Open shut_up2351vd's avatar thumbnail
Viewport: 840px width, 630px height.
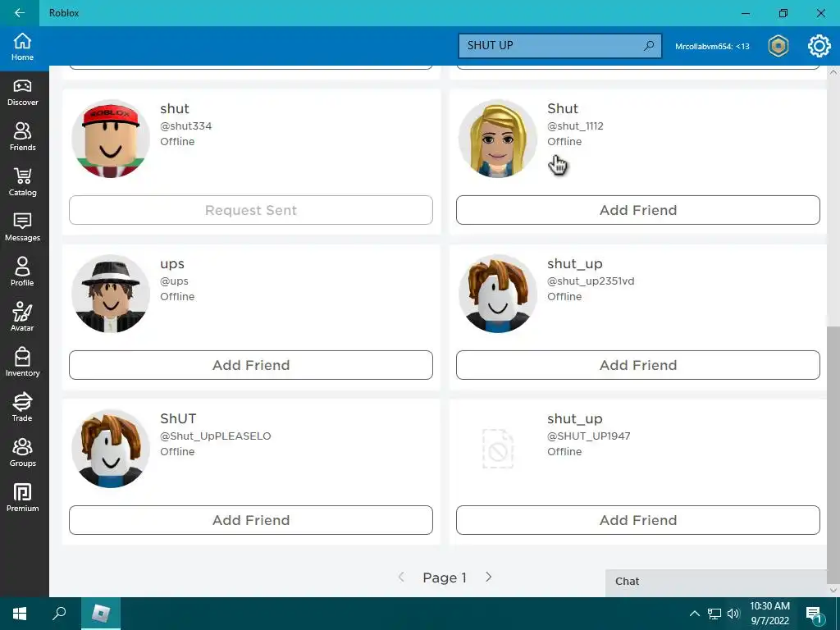(x=498, y=294)
